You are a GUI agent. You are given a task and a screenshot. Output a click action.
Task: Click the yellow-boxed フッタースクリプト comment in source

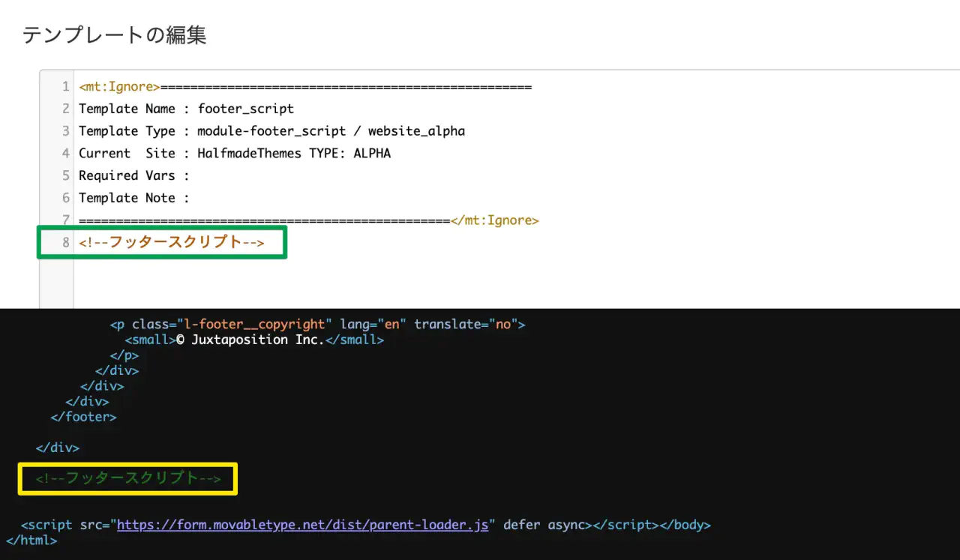click(128, 478)
